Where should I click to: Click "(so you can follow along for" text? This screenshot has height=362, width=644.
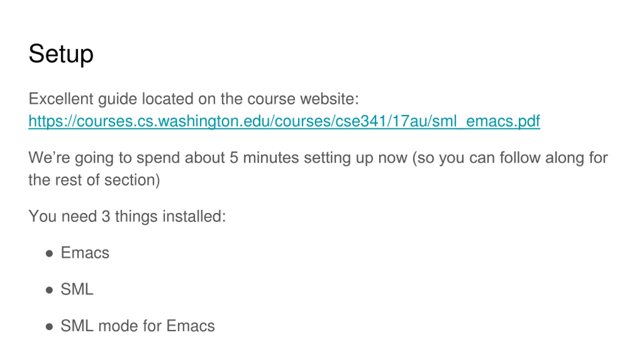[x=510, y=158]
